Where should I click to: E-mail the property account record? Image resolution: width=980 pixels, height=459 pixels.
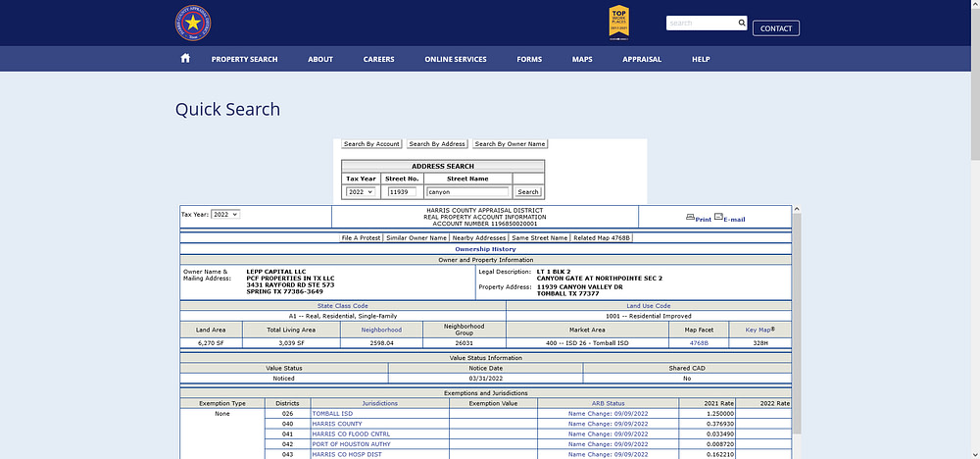(729, 218)
